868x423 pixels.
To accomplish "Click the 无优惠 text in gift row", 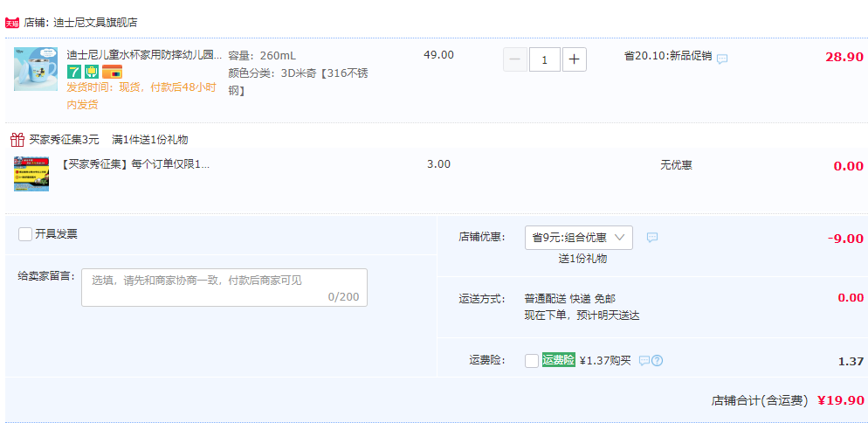I will (x=676, y=164).
